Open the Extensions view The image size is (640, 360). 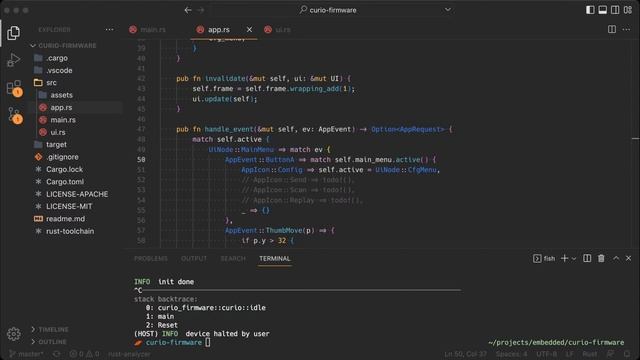tap(14, 87)
